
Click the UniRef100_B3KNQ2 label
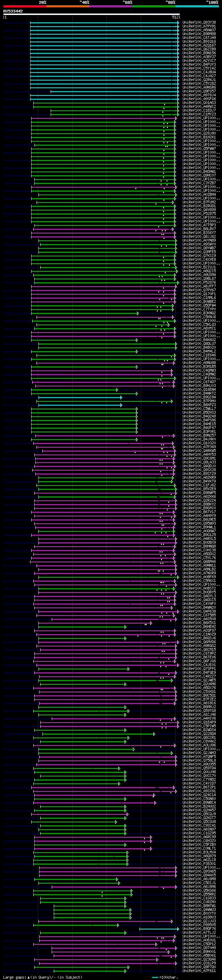tap(199, 313)
